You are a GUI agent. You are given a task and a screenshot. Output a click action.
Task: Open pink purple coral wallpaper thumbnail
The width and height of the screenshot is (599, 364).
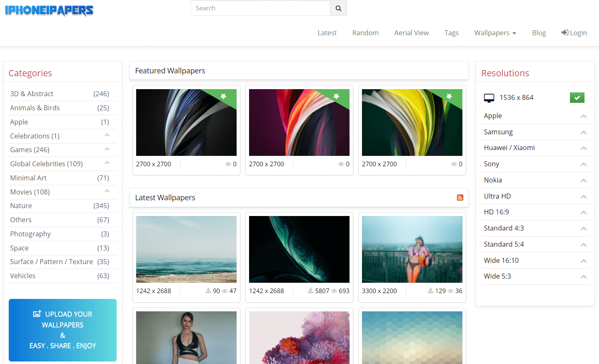(x=299, y=337)
